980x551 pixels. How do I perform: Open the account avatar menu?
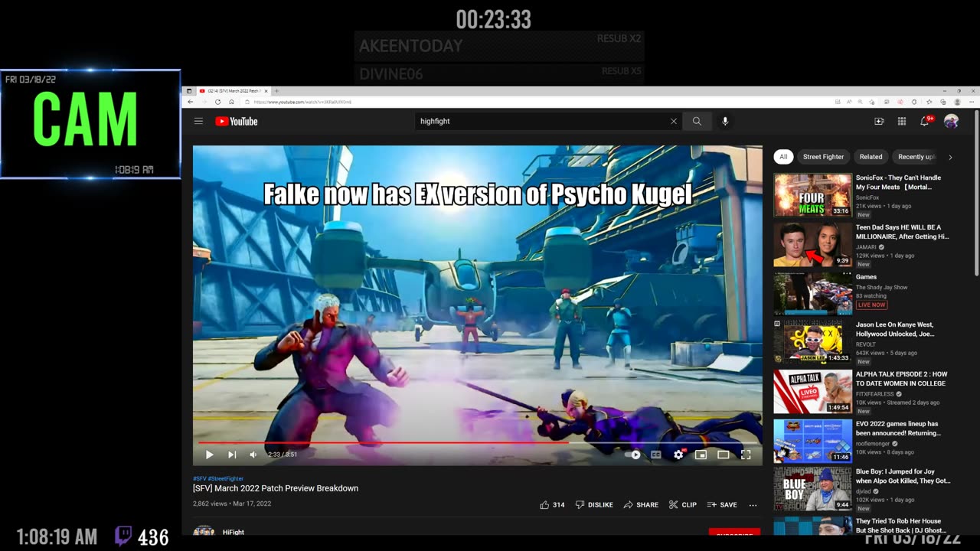point(951,121)
